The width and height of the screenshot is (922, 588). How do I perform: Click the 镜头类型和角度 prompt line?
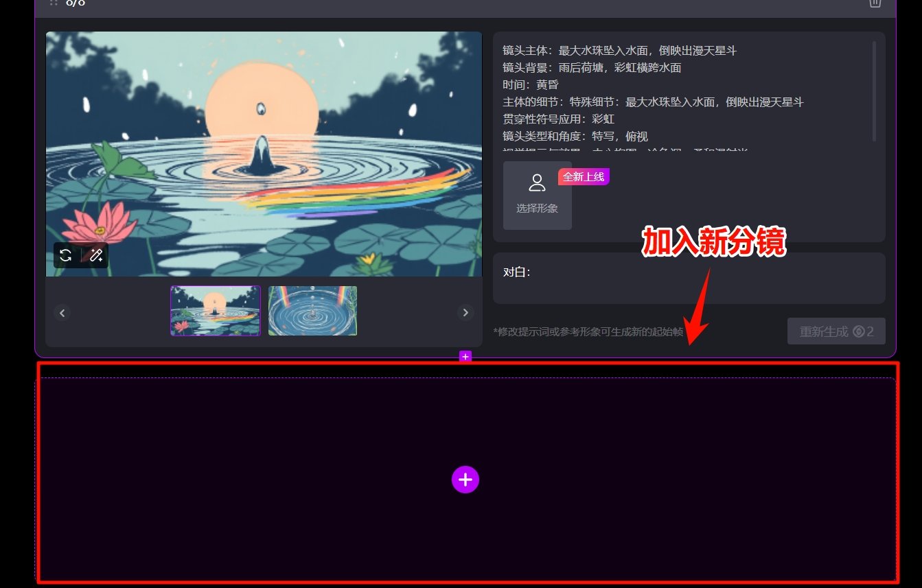(x=575, y=137)
